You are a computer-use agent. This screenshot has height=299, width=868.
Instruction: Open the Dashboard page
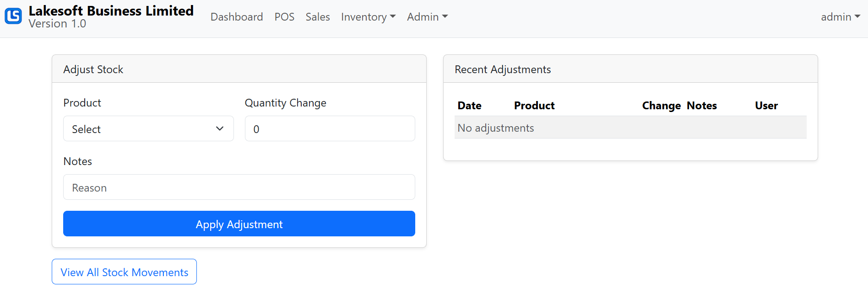(237, 17)
